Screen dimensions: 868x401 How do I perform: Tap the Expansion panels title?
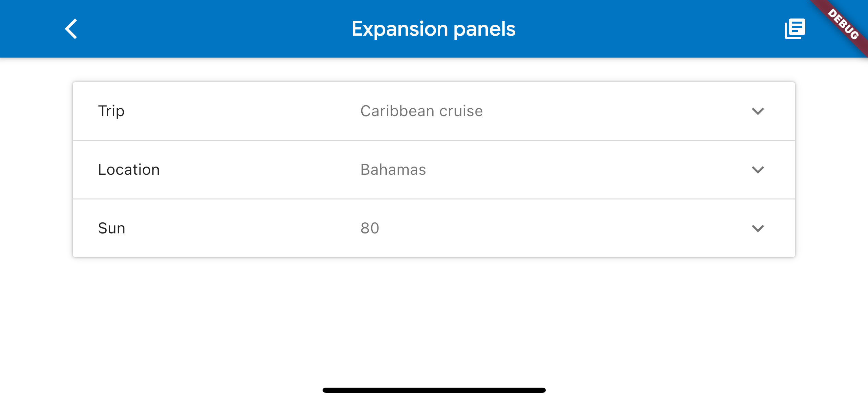[433, 29]
